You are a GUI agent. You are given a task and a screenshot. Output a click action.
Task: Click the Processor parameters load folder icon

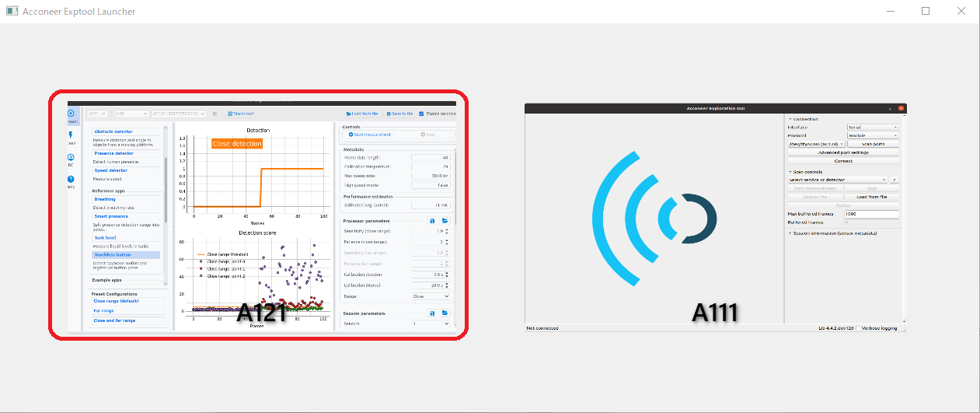pos(445,221)
